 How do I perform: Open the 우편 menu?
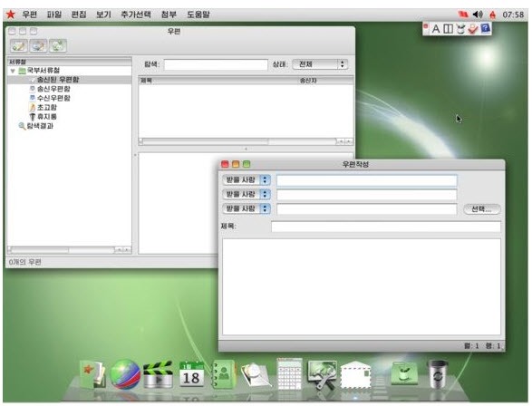pos(30,14)
